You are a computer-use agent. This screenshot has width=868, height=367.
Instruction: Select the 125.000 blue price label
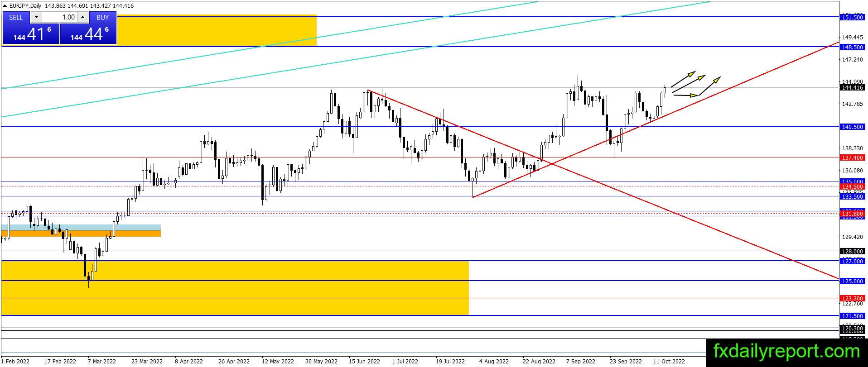[x=852, y=281]
